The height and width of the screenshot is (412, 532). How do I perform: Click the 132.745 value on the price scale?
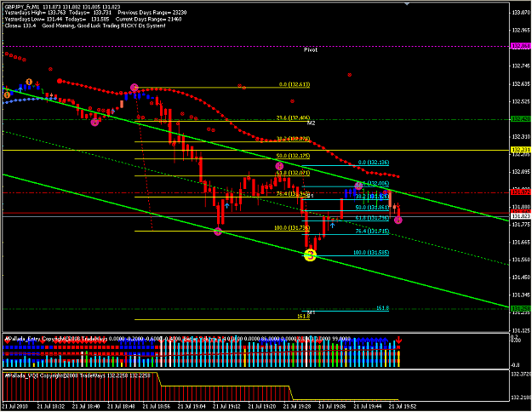point(521,66)
